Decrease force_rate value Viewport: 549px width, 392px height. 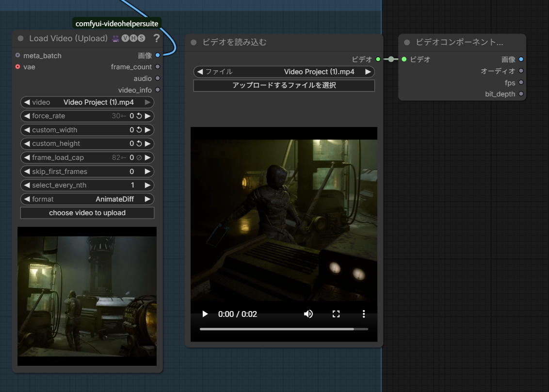pyautogui.click(x=27, y=116)
